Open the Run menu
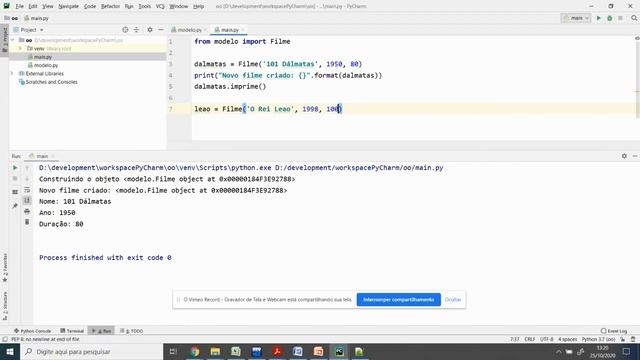640x360 pixels. point(129,6)
